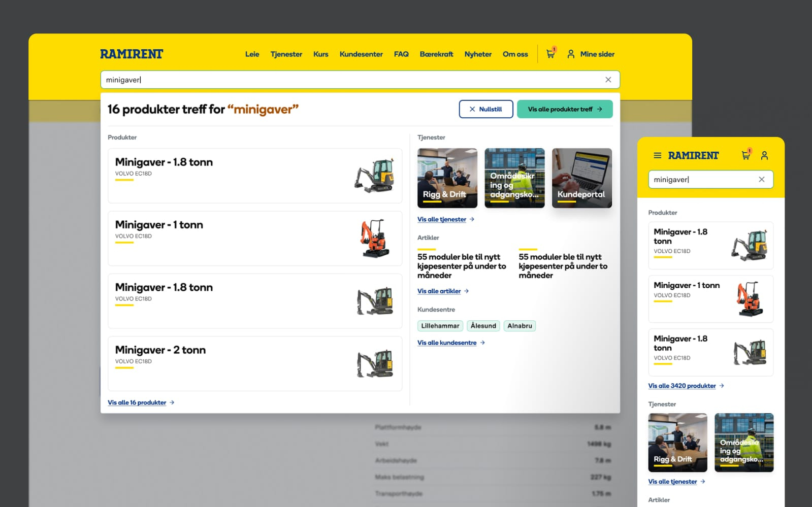Open the mobile hamburger menu

click(x=657, y=155)
